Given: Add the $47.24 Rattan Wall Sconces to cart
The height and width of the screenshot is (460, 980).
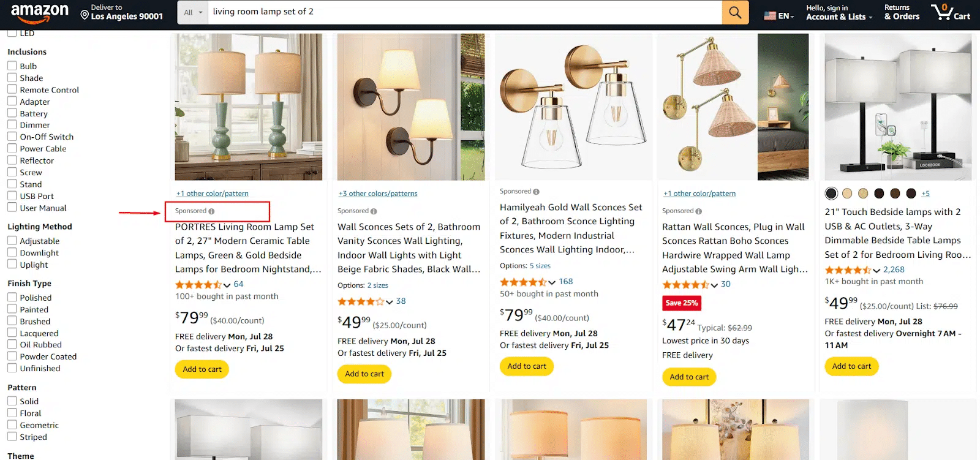Looking at the screenshot, I should click(689, 377).
